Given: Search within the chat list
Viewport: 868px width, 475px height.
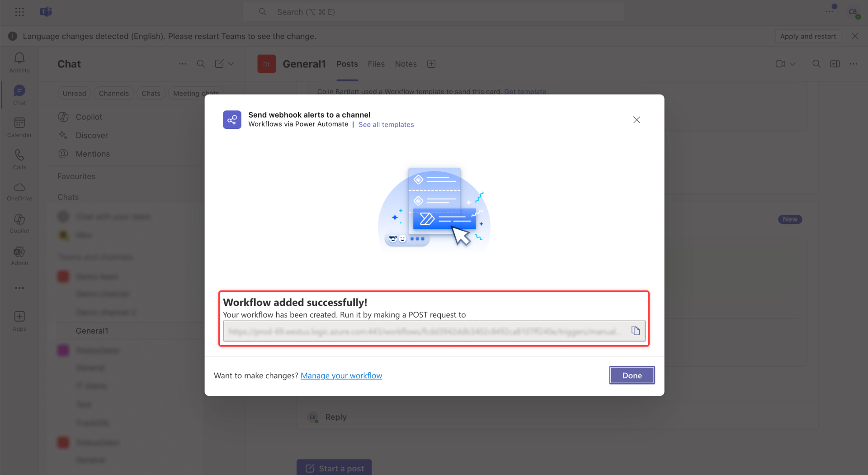Looking at the screenshot, I should pos(201,64).
